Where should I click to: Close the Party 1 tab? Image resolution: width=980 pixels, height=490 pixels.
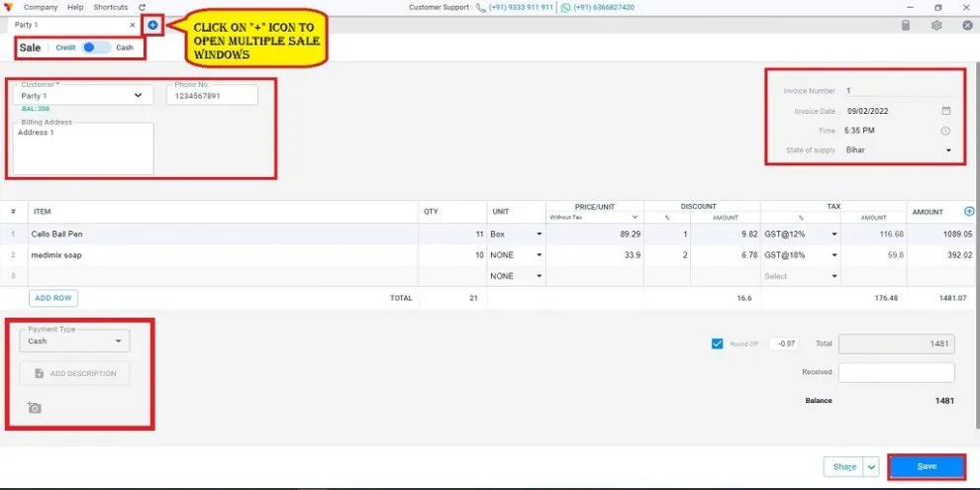(132, 25)
